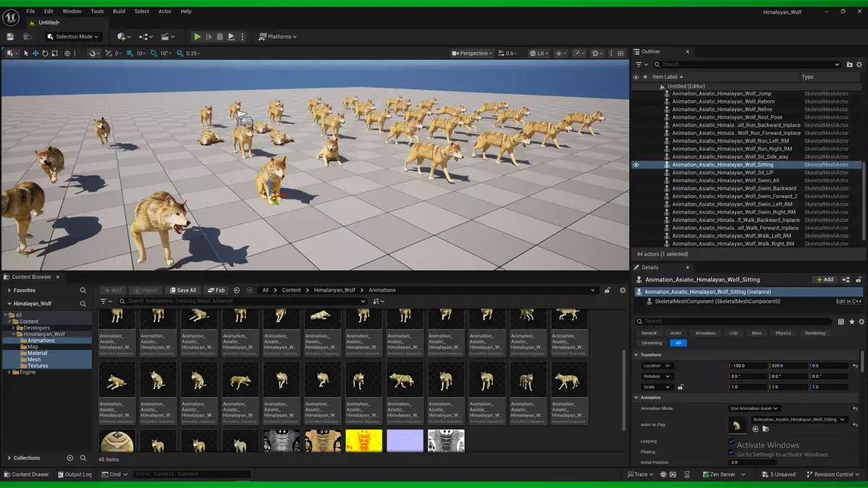Image resolution: width=868 pixels, height=488 pixels.
Task: Click the favorites star icon in Details
Action: 851,322
